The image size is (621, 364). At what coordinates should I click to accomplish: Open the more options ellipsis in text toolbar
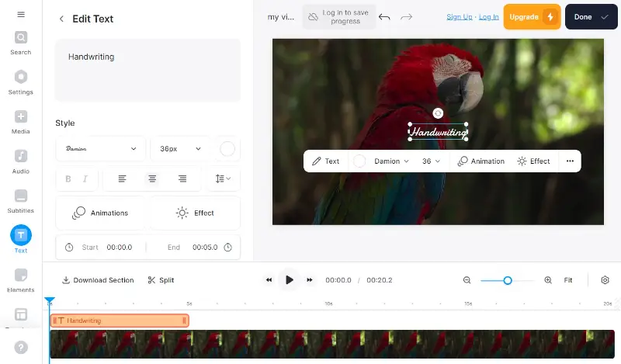click(x=570, y=161)
